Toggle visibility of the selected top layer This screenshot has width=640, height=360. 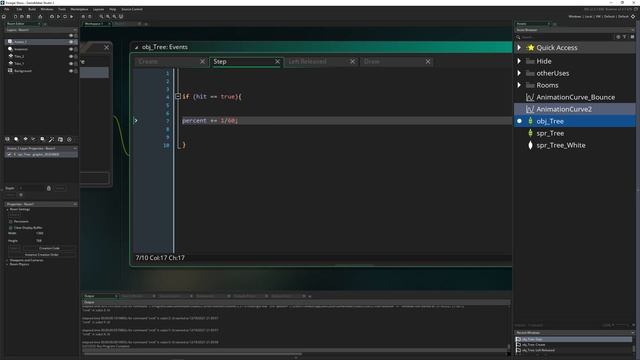71,42
